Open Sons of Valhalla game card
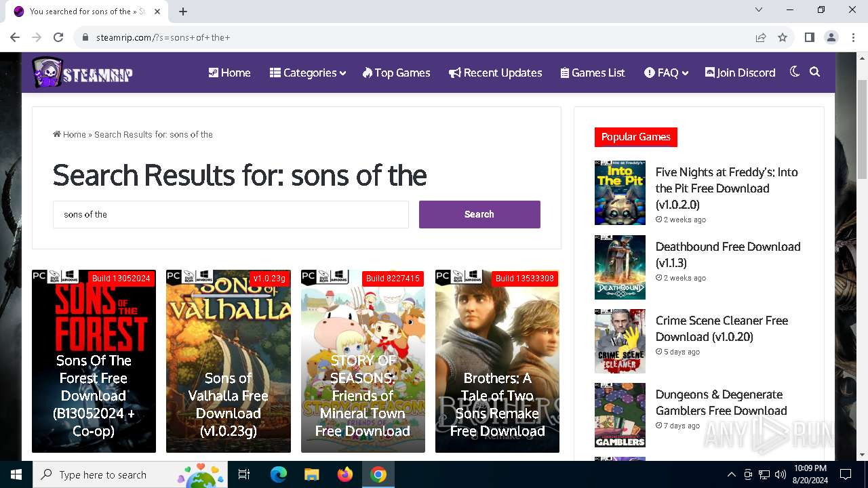 click(x=228, y=361)
